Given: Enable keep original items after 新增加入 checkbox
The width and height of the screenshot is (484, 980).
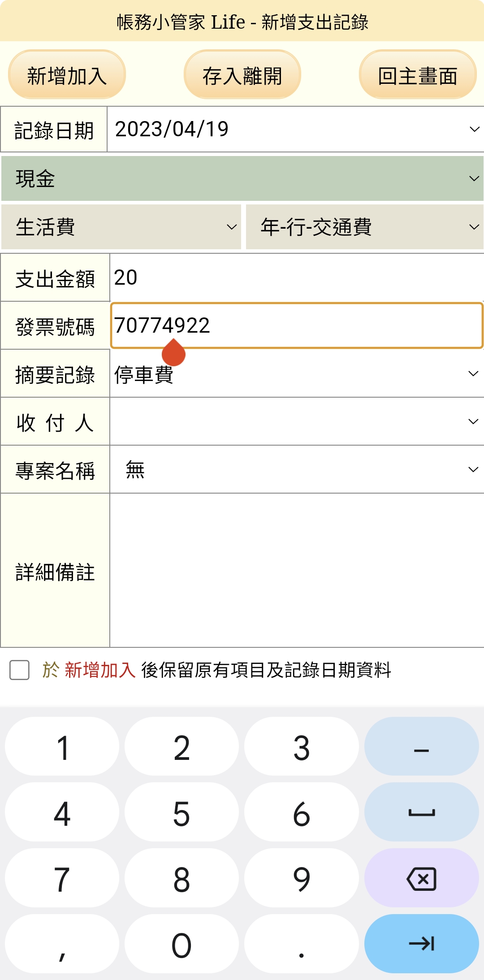Looking at the screenshot, I should 20,670.
